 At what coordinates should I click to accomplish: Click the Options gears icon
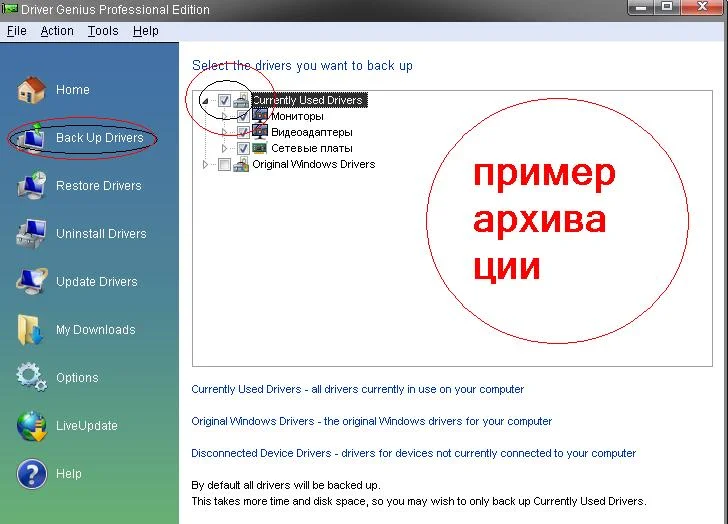[x=31, y=377]
